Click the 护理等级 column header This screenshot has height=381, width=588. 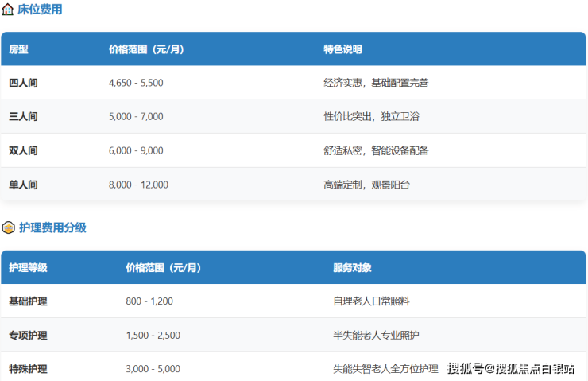tap(28, 268)
